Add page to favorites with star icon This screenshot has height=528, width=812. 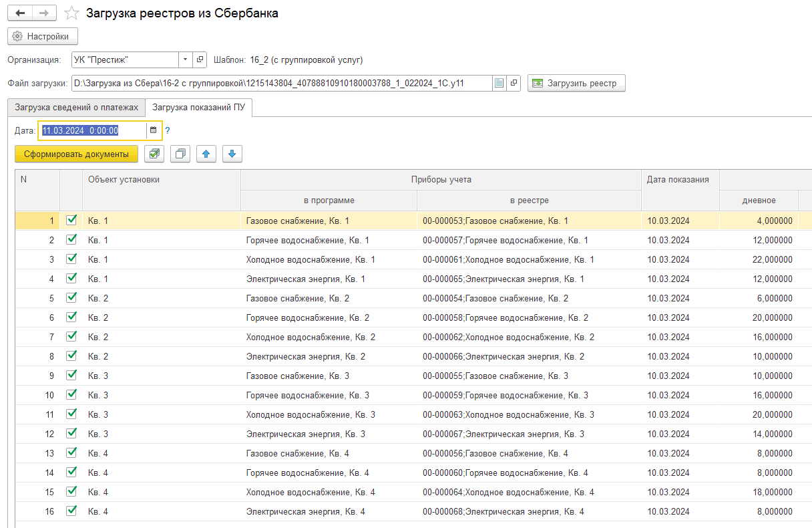click(x=71, y=14)
